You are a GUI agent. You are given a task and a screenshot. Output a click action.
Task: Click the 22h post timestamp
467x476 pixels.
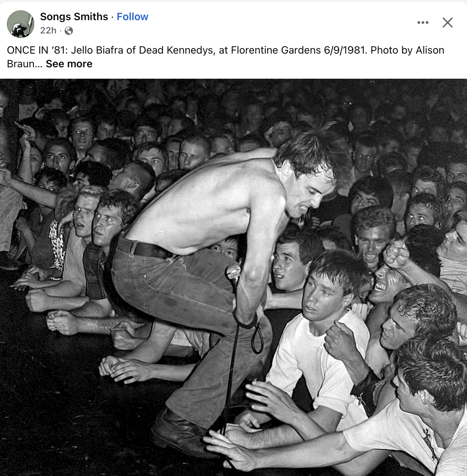tap(48, 30)
